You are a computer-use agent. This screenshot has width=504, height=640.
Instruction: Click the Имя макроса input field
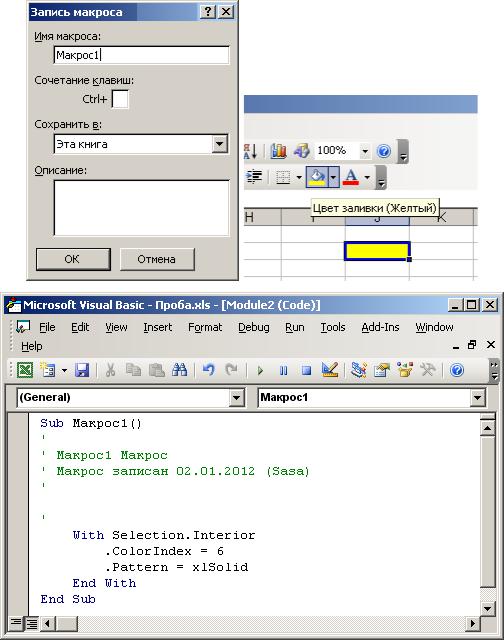pyautogui.click(x=141, y=55)
